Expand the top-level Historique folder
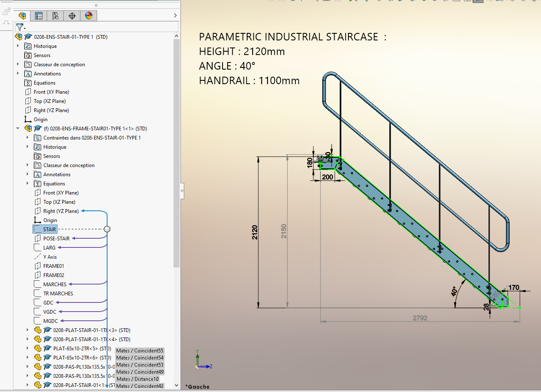Image resolution: width=541 pixels, height=392 pixels. 18,46
